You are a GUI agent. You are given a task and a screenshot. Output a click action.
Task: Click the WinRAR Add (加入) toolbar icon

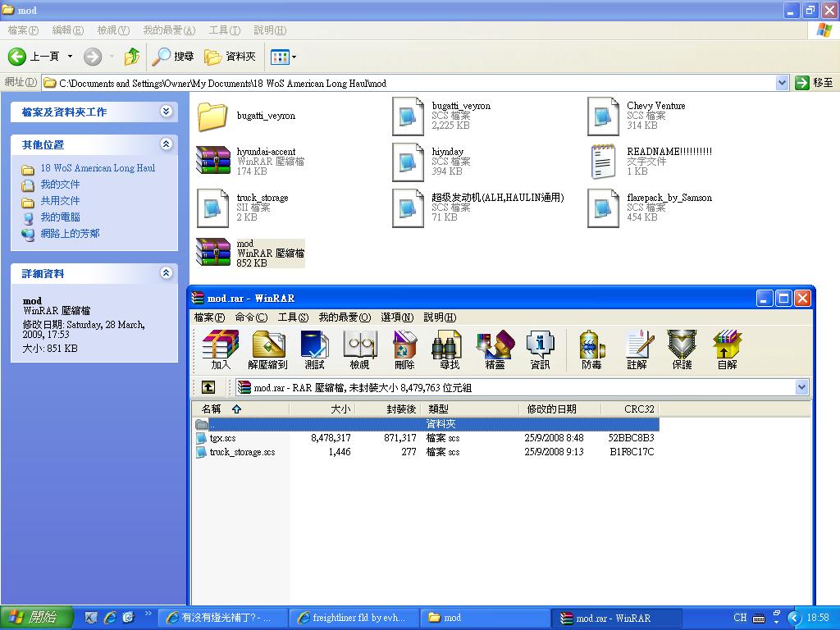coord(220,349)
